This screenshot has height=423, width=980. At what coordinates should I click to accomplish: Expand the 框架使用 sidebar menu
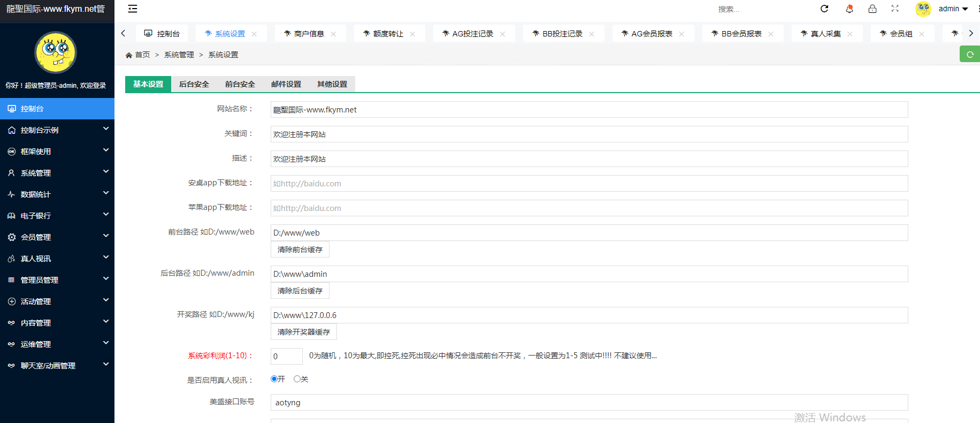pos(57,152)
